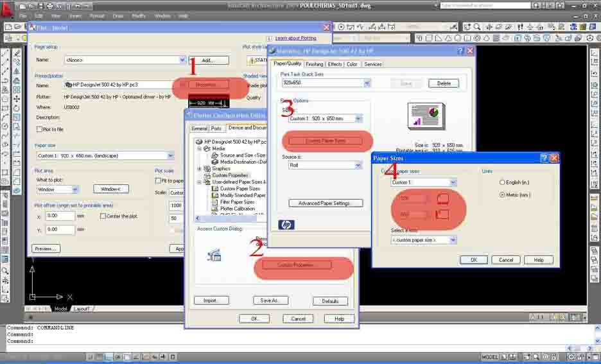Click Save icon in quick access toolbar
Screen dimensions: 601x364
[x=40, y=6]
